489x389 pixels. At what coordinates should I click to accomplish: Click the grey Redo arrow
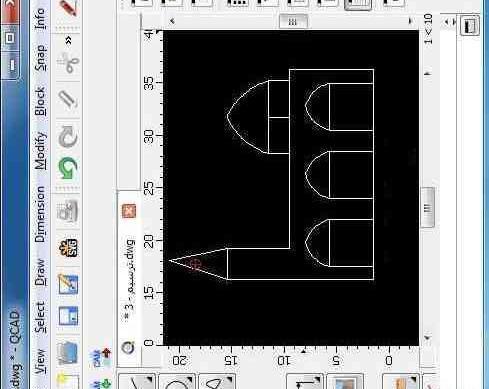(x=68, y=137)
